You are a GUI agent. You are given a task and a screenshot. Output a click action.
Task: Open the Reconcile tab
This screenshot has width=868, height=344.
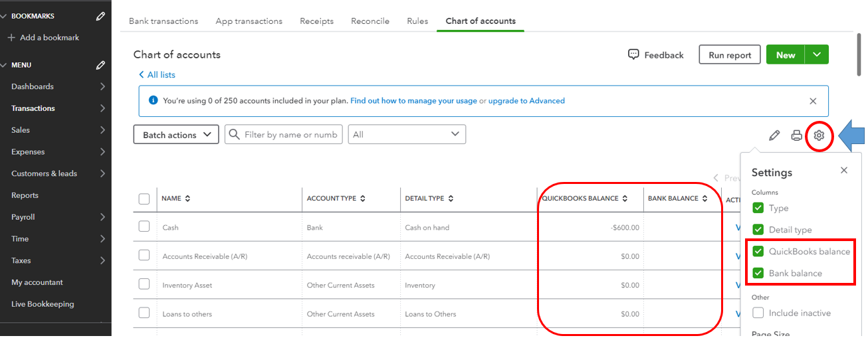pyautogui.click(x=370, y=21)
